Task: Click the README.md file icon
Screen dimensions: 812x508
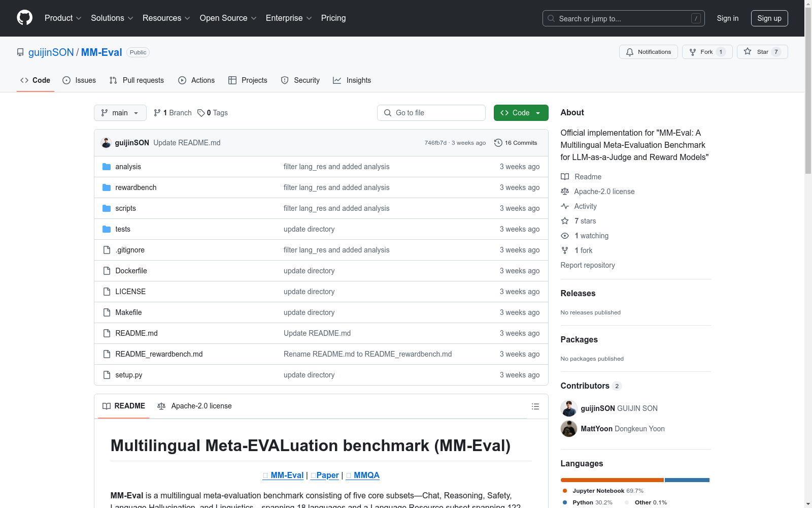Action: coord(107,333)
